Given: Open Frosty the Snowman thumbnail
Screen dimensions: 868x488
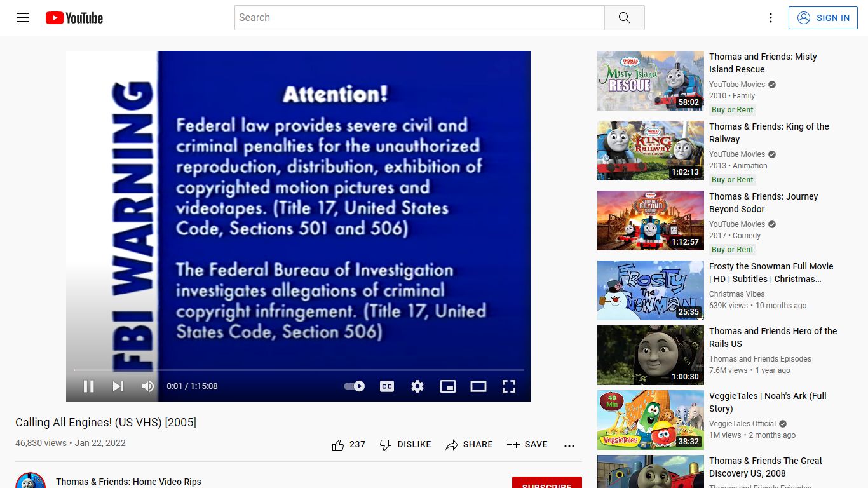Looking at the screenshot, I should (x=651, y=290).
